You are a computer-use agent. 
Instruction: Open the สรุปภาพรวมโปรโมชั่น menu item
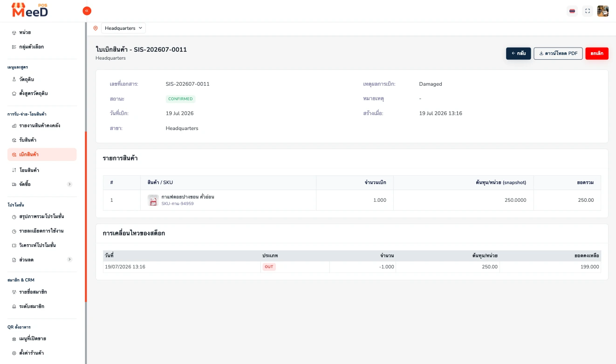click(42, 217)
